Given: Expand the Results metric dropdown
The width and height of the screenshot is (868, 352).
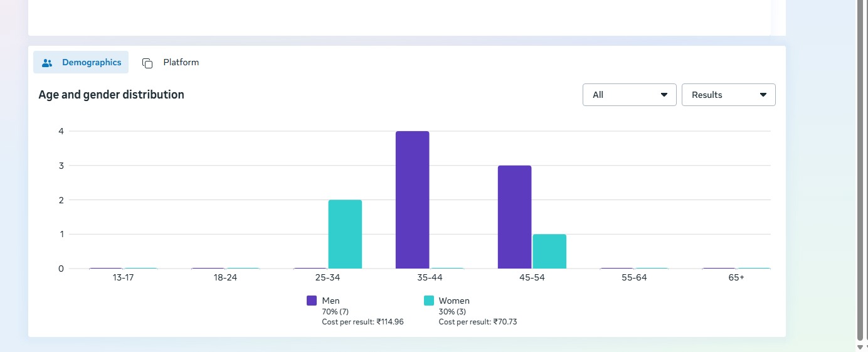Looking at the screenshot, I should tap(728, 95).
